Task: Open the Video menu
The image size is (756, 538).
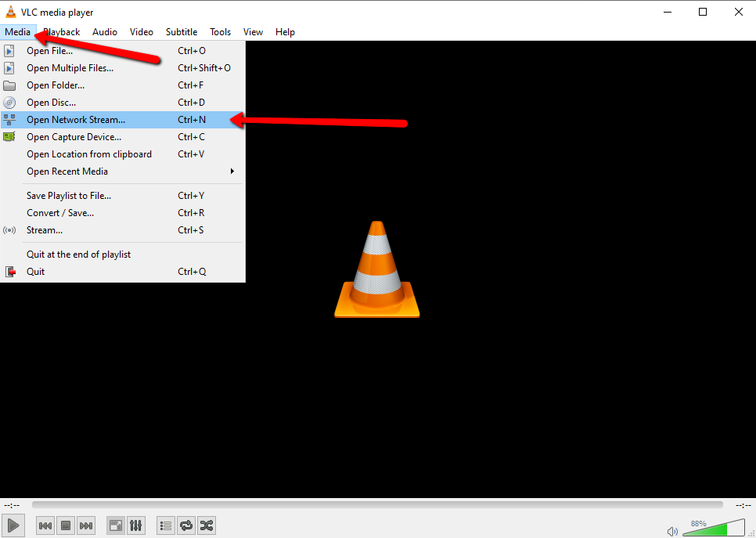Action: pos(142,32)
